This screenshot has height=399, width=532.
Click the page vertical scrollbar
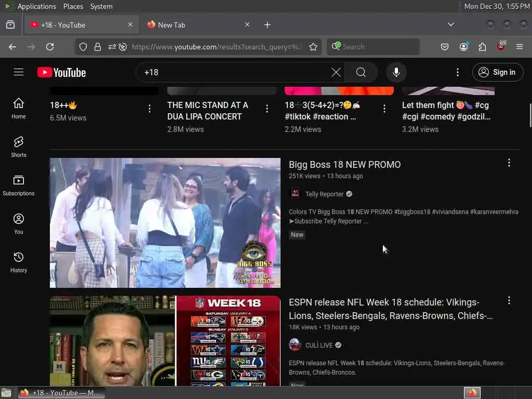point(530,115)
